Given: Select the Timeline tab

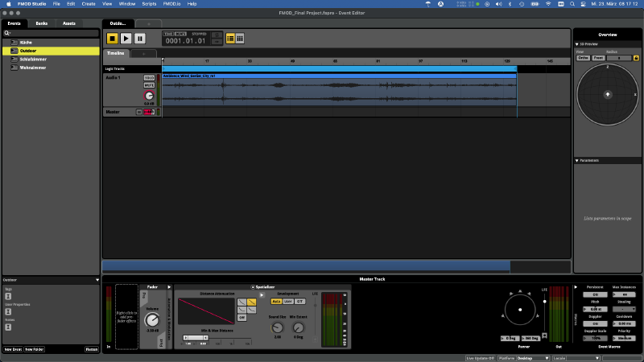Looking at the screenshot, I should (116, 53).
